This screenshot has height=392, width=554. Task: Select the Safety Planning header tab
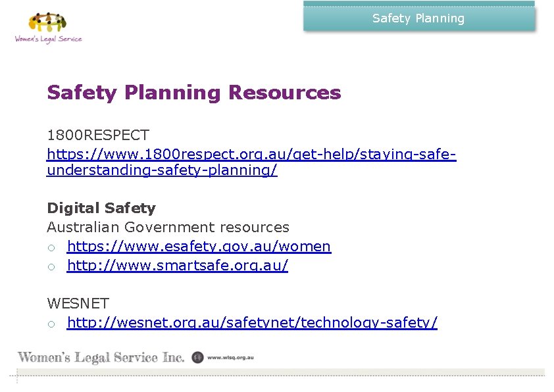pyautogui.click(x=418, y=18)
